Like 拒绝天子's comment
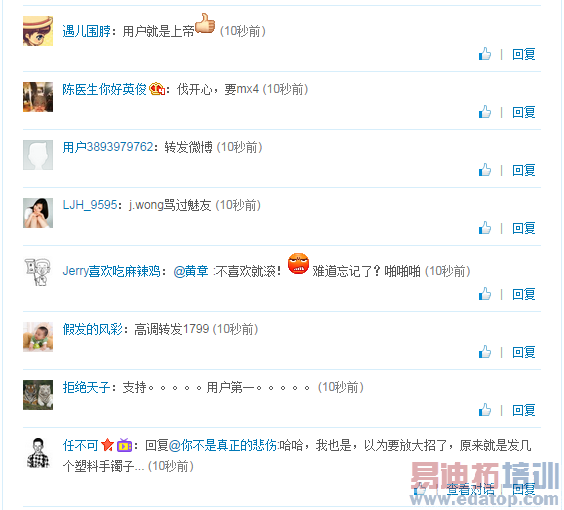Screen dimensions: 564x510 [x=485, y=410]
